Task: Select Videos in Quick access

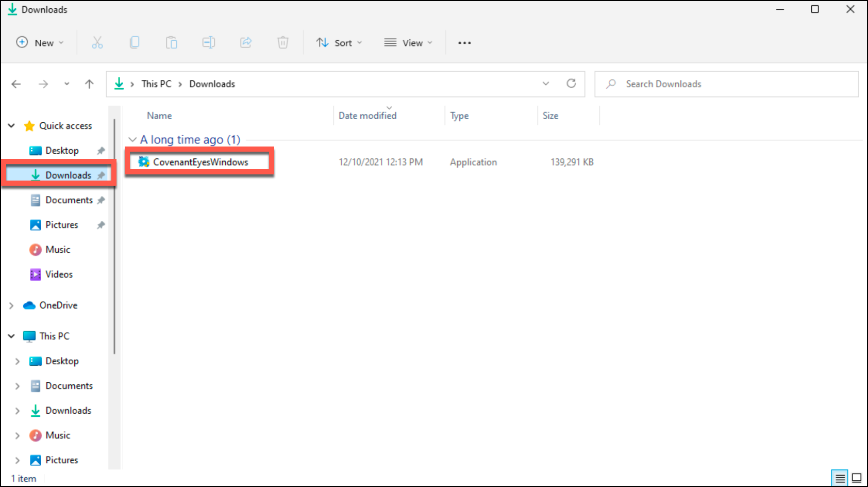Action: click(59, 274)
